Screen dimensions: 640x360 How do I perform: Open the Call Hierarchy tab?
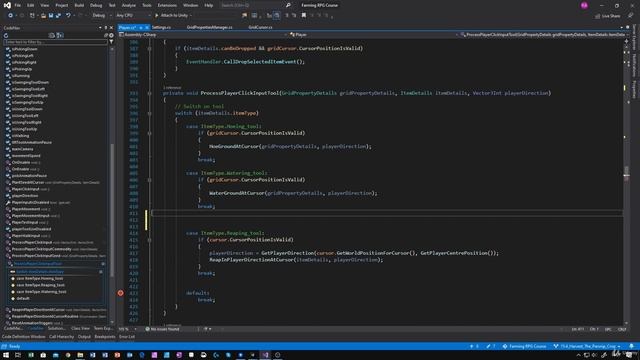[62, 337]
